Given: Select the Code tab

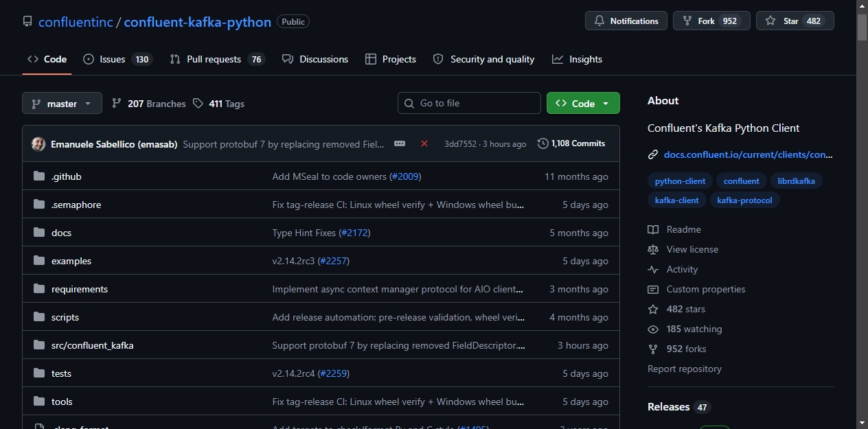Looking at the screenshot, I should 47,59.
